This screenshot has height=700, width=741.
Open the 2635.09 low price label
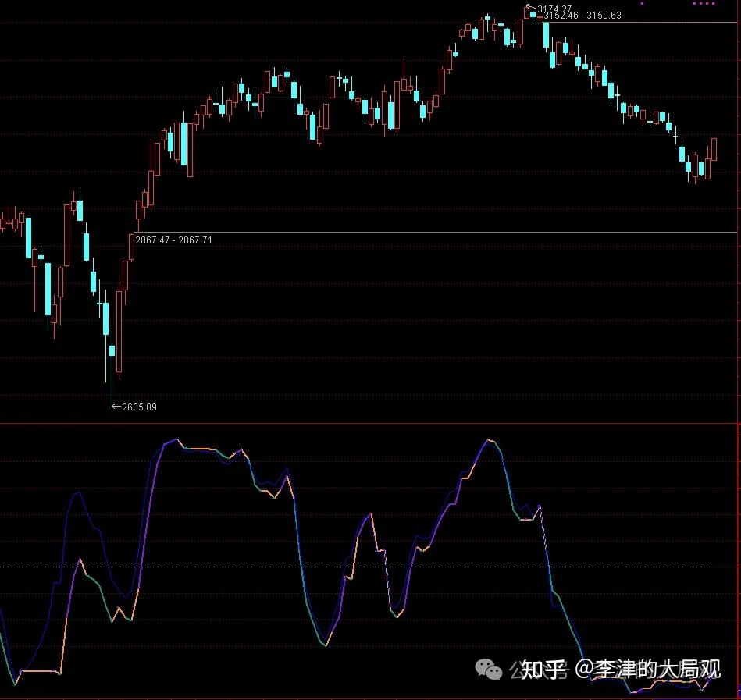[139, 407]
